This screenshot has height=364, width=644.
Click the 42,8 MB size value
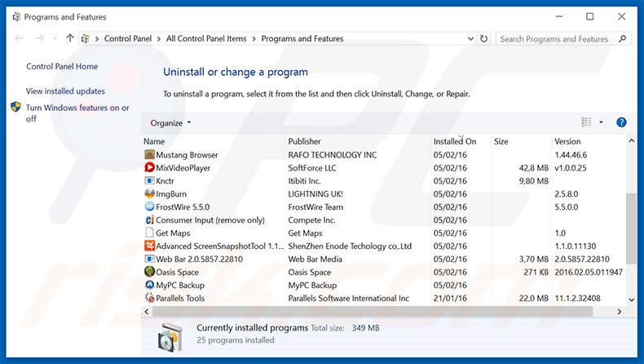[x=533, y=168]
